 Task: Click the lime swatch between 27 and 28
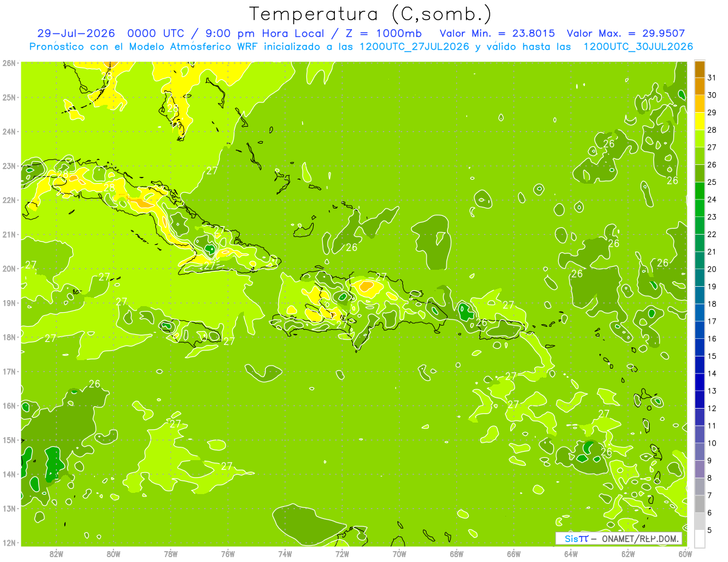pyautogui.click(x=699, y=139)
